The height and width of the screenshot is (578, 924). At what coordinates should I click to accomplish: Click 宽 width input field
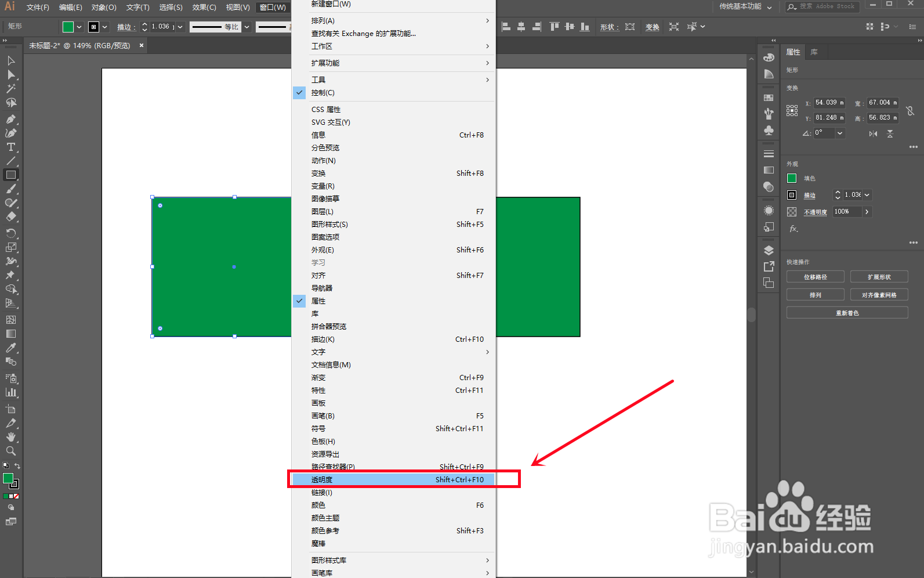[x=882, y=103]
